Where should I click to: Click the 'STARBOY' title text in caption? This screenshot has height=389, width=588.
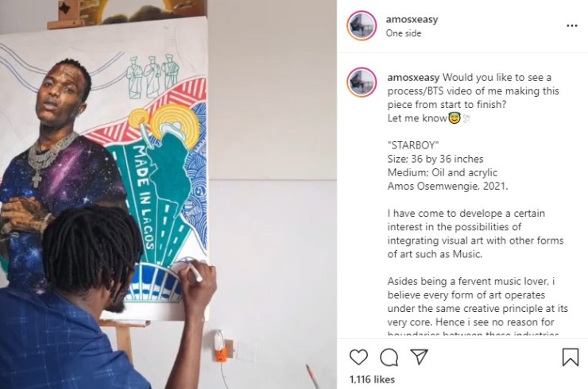click(x=413, y=145)
